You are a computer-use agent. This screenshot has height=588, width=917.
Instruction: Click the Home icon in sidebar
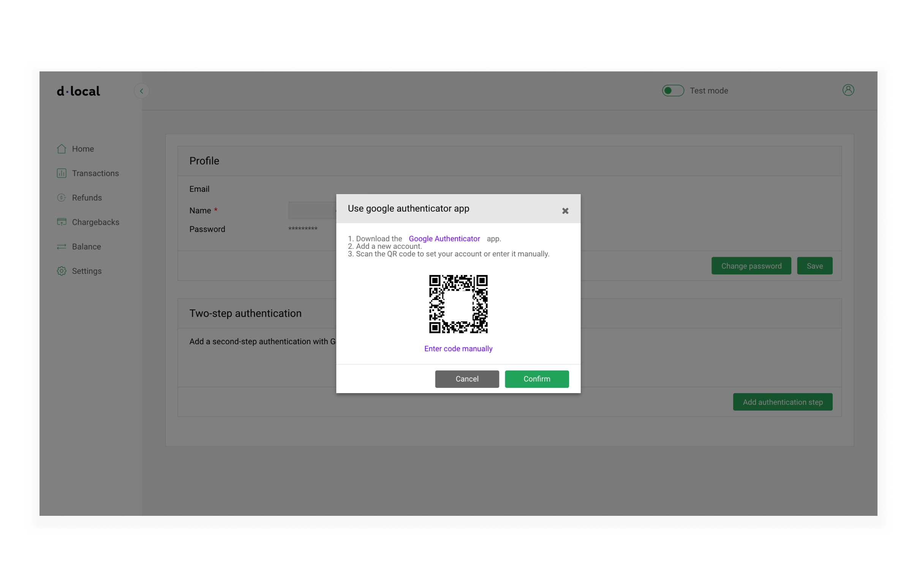tap(62, 149)
